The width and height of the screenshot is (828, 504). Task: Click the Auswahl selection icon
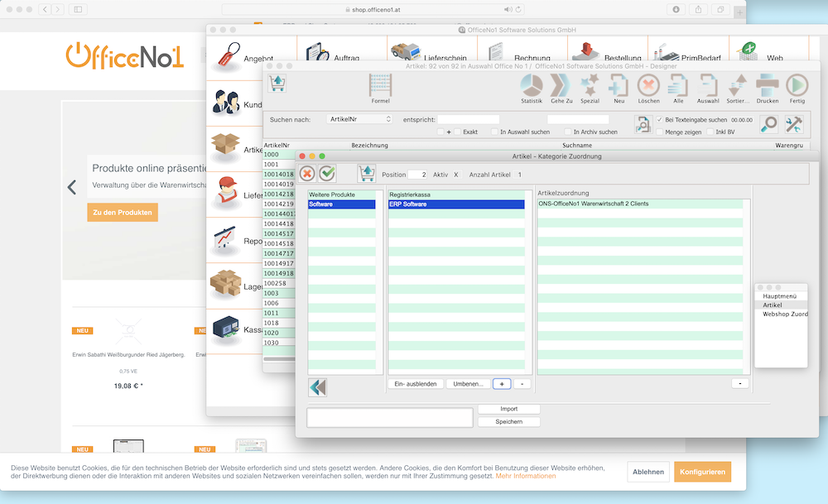[708, 85]
